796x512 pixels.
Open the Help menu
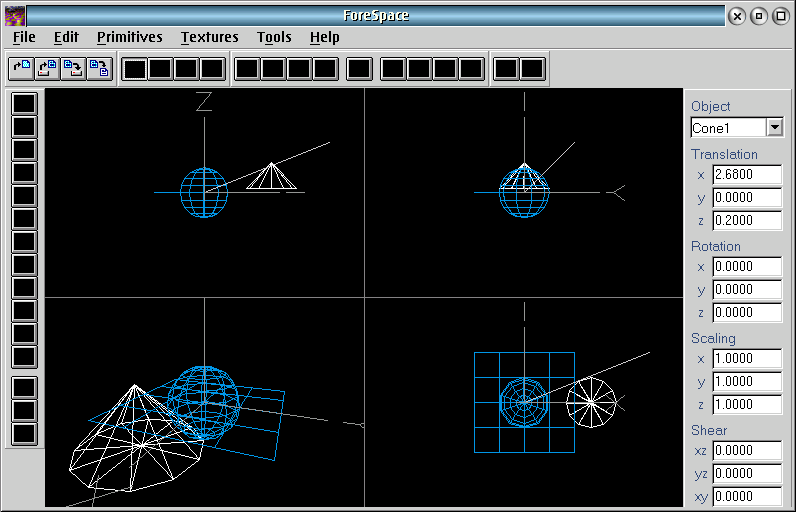[324, 37]
